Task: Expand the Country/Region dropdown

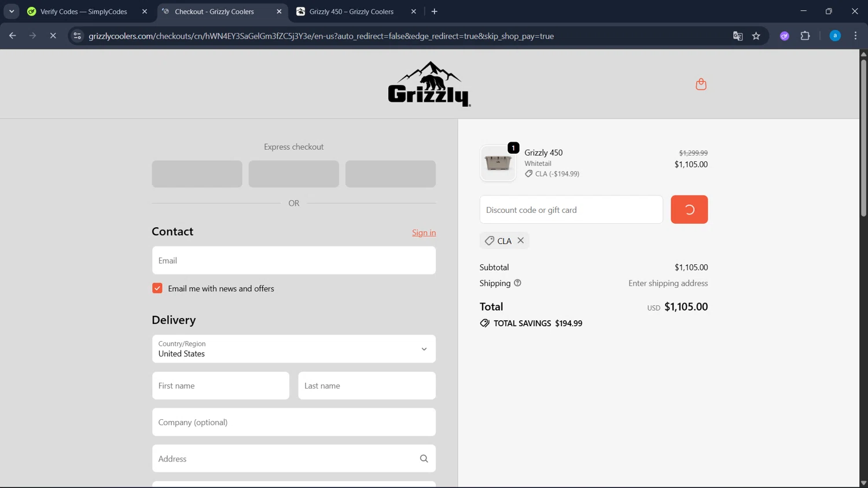Action: [x=294, y=349]
